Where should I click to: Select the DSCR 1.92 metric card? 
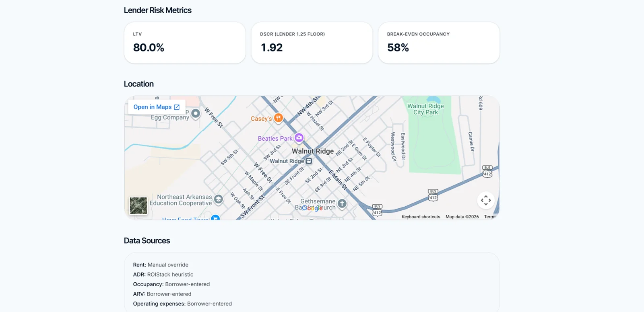(x=312, y=43)
